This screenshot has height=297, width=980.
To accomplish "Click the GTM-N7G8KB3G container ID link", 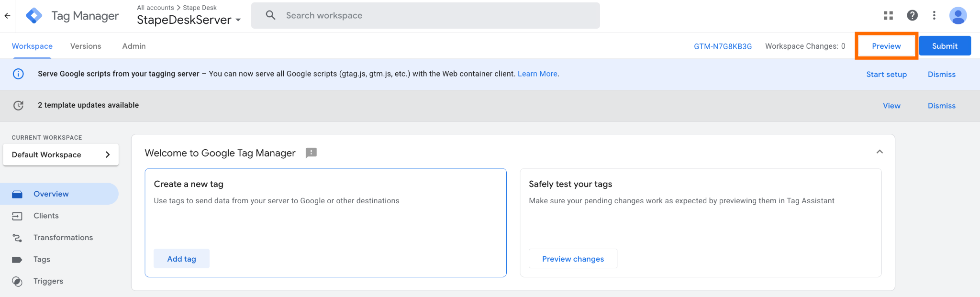I will [x=723, y=46].
